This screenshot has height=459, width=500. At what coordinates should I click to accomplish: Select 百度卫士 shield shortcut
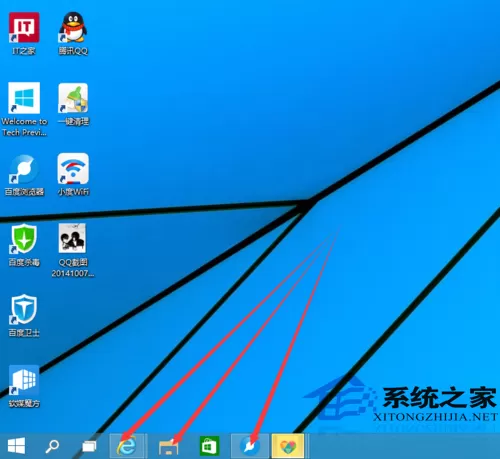click(x=24, y=309)
